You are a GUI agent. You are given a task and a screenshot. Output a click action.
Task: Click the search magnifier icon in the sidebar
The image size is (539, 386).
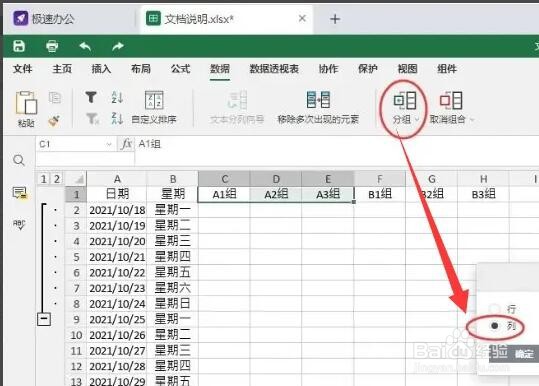click(x=19, y=160)
